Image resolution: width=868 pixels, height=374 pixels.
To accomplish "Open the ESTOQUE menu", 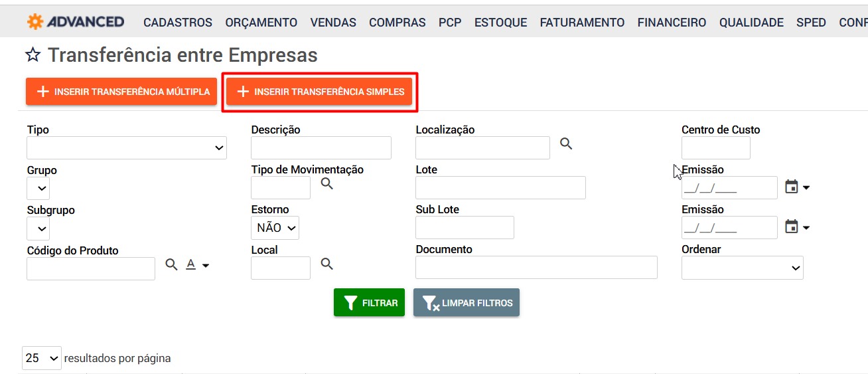I will [x=500, y=23].
